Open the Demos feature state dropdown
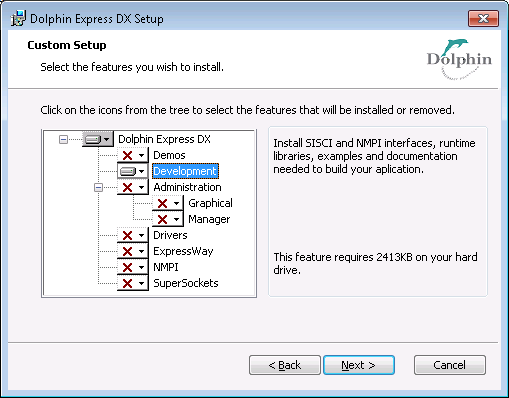Screen dimensions: 509x398 pyautogui.click(x=133, y=155)
